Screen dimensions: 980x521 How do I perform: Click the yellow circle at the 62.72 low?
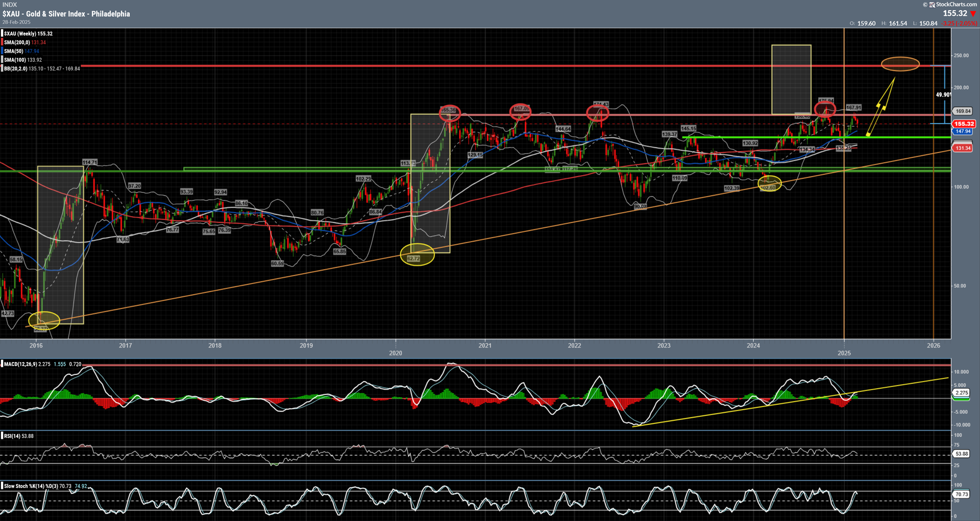click(x=417, y=254)
